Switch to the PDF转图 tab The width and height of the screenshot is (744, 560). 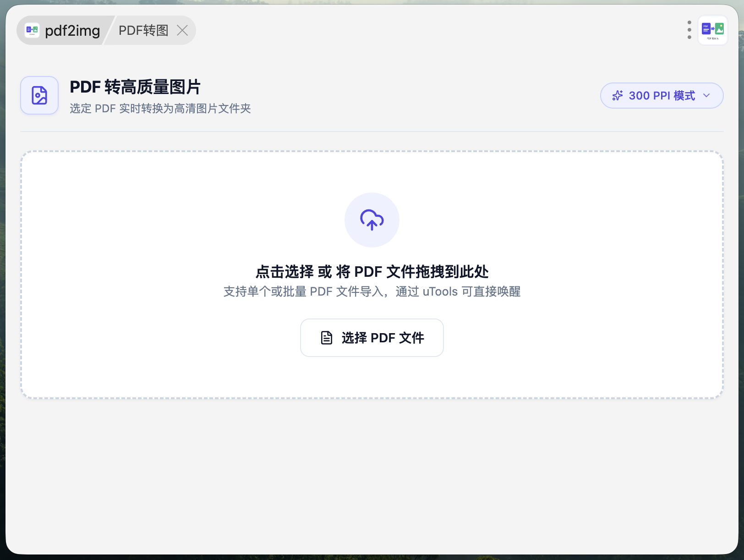pos(143,31)
